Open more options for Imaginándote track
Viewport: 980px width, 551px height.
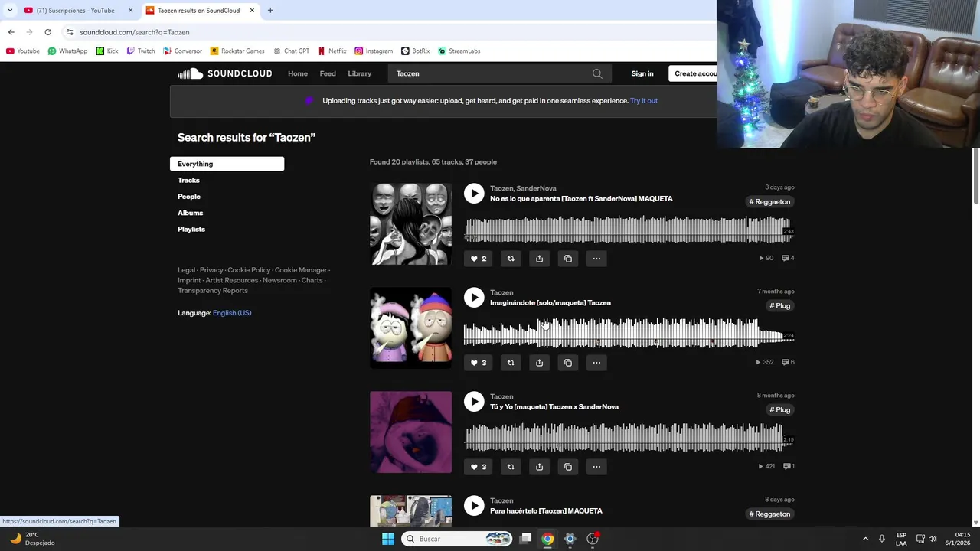coord(596,363)
